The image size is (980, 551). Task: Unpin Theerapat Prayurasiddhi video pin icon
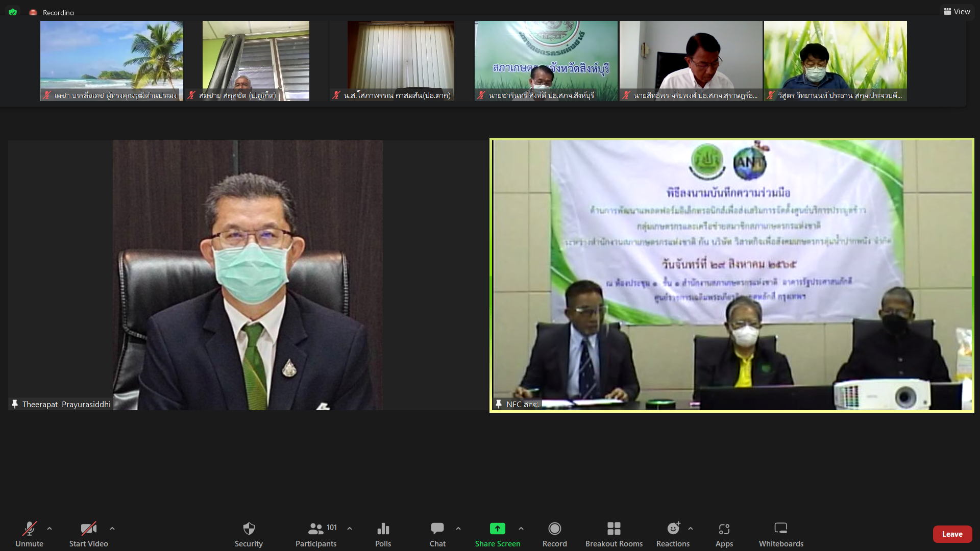(x=15, y=404)
